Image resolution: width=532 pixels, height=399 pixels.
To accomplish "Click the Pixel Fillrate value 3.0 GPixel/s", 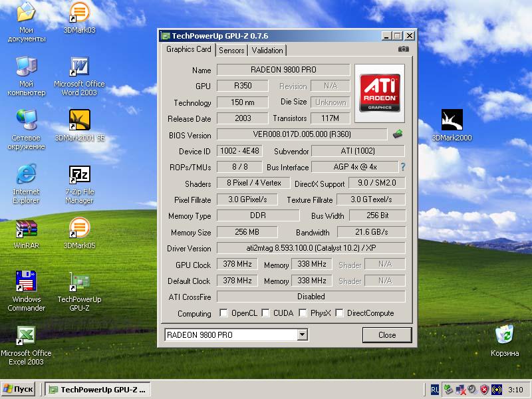I will (247, 199).
